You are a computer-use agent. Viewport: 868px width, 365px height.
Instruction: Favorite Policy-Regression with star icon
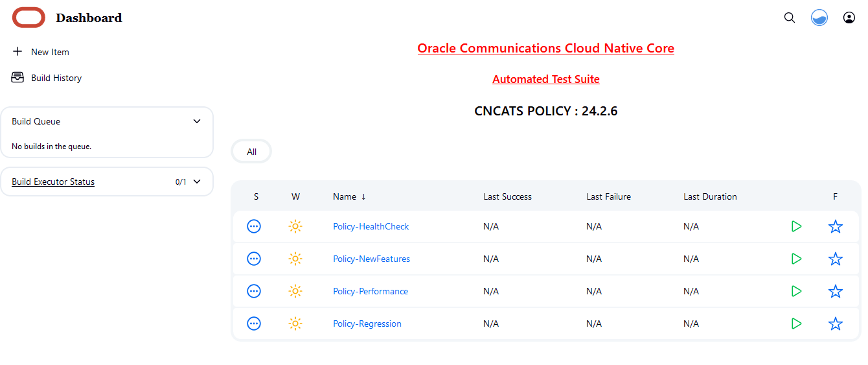pos(836,324)
